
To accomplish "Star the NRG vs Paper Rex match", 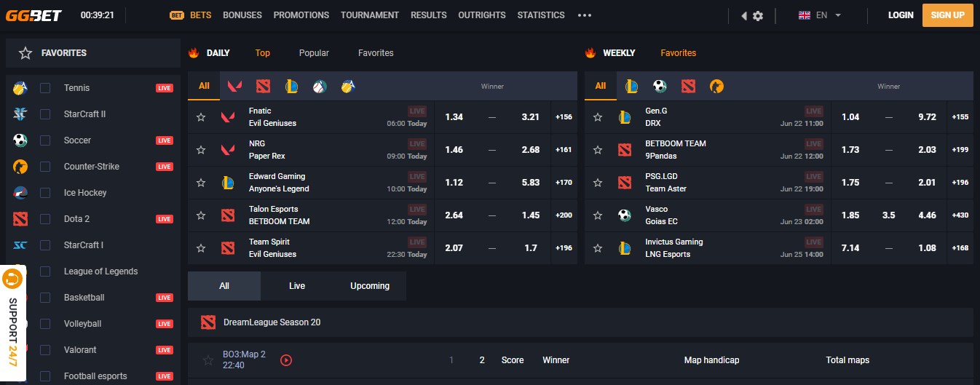I will pyautogui.click(x=201, y=150).
